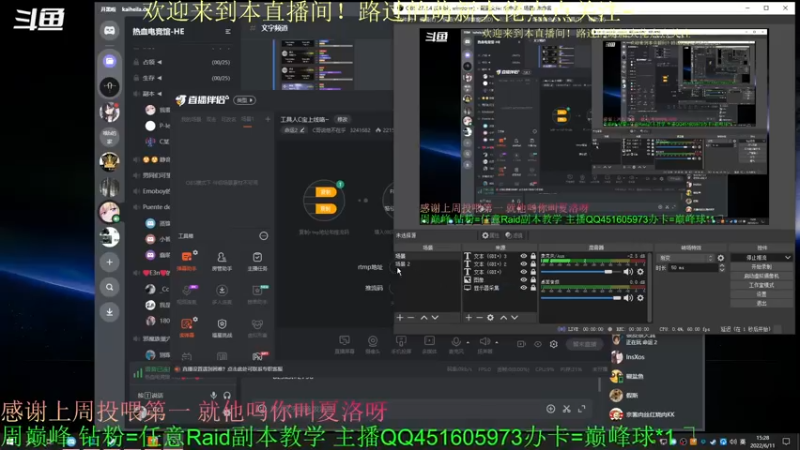Click the download icon at bottom of server sidebar

pos(109,312)
